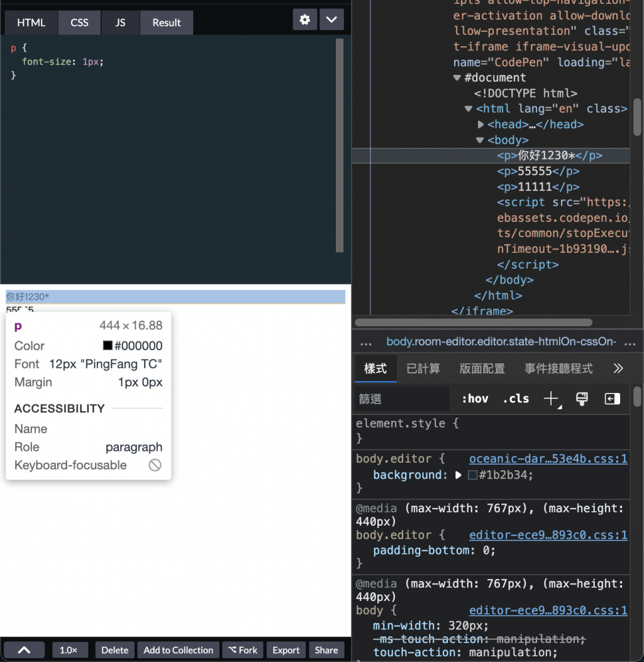Expand the CodePen footer up-chevron
Viewport: 644px width, 662px height.
pos(24,650)
